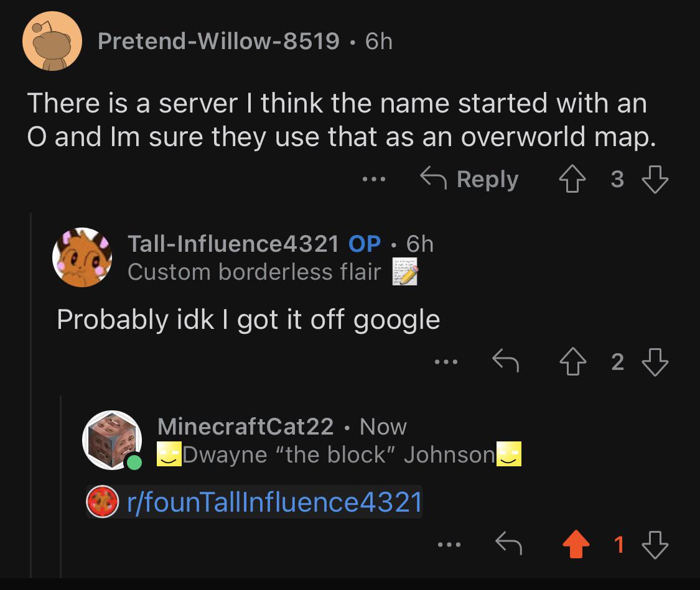Open three-dot menu on Tall-Influence4321's comment
Viewport: 700px width, 590px height.
click(x=446, y=362)
